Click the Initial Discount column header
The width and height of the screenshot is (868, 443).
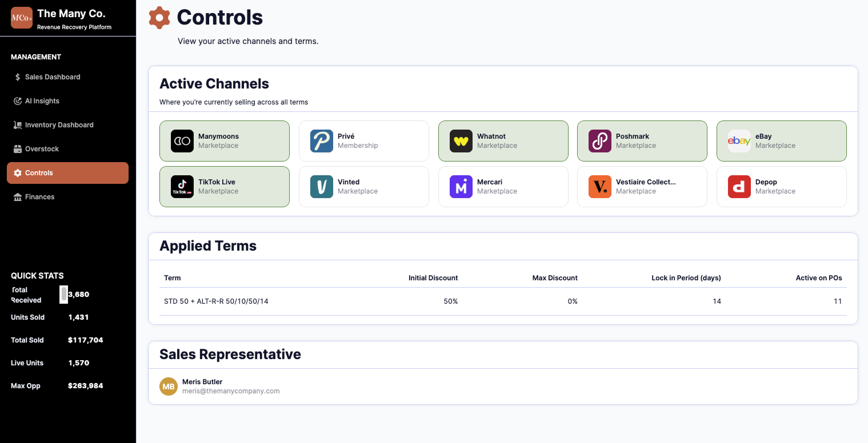(433, 278)
